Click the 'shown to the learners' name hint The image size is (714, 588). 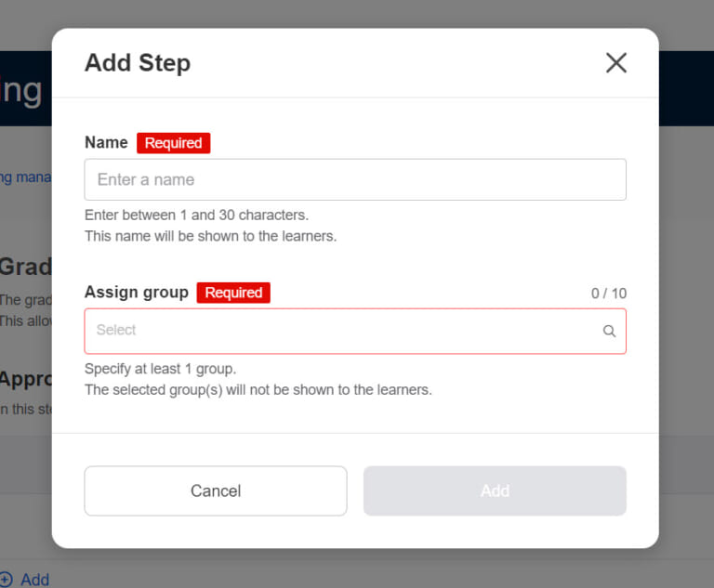210,236
